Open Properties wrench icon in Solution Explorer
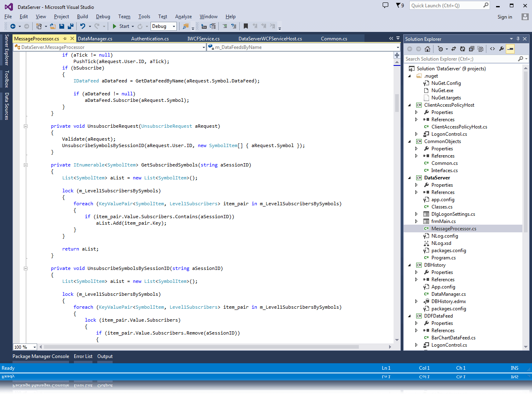 (501, 49)
